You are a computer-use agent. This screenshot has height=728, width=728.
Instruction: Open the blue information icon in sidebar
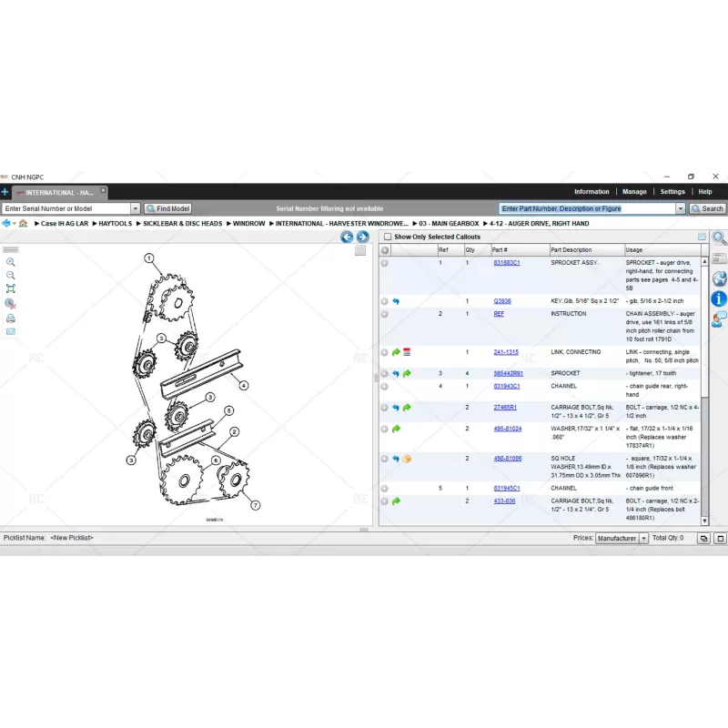click(x=719, y=298)
